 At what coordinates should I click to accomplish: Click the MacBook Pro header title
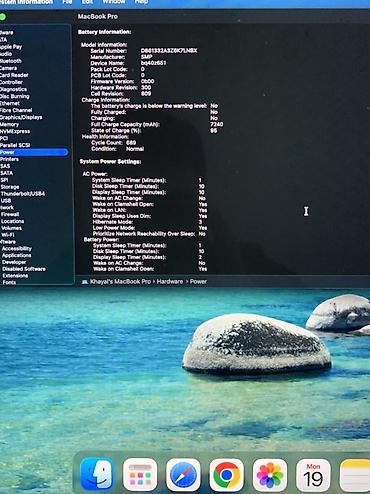(x=98, y=16)
